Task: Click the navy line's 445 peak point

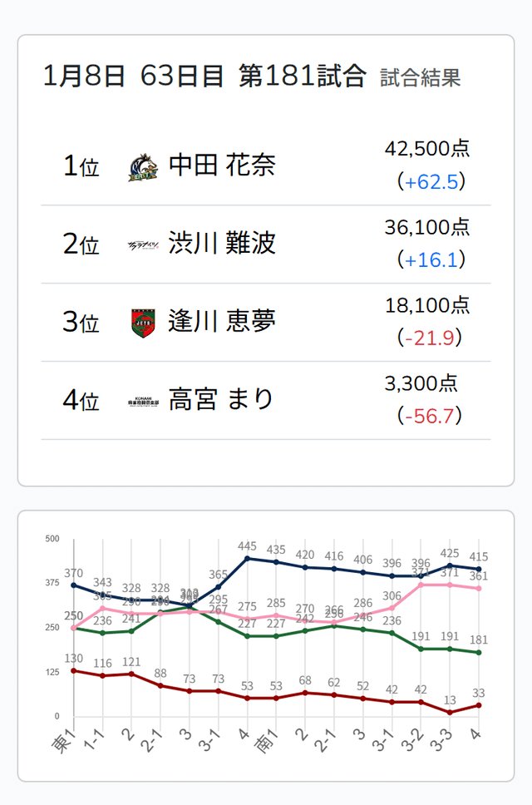Action: point(247,558)
